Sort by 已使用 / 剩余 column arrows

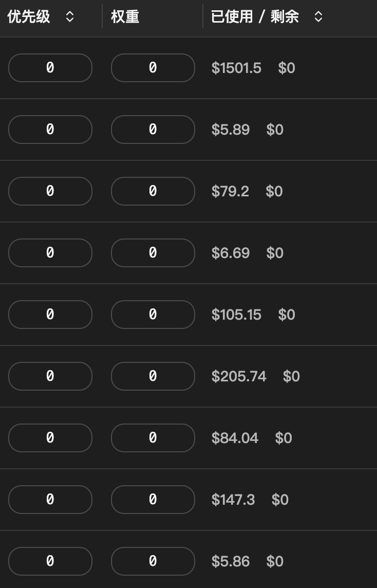[x=318, y=16]
